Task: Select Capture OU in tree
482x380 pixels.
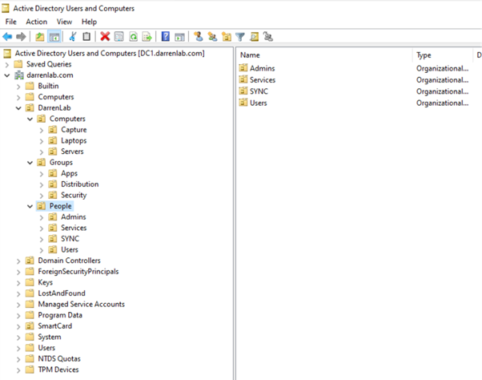Action: click(74, 130)
